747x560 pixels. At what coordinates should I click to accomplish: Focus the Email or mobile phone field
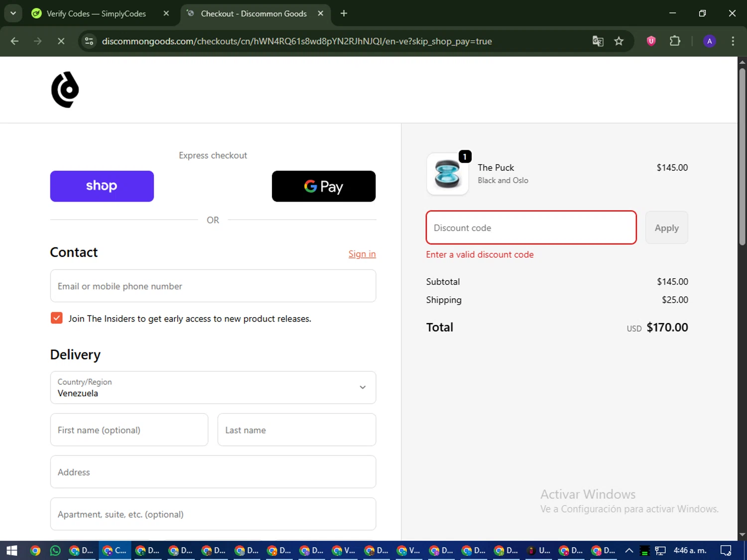coord(213,286)
